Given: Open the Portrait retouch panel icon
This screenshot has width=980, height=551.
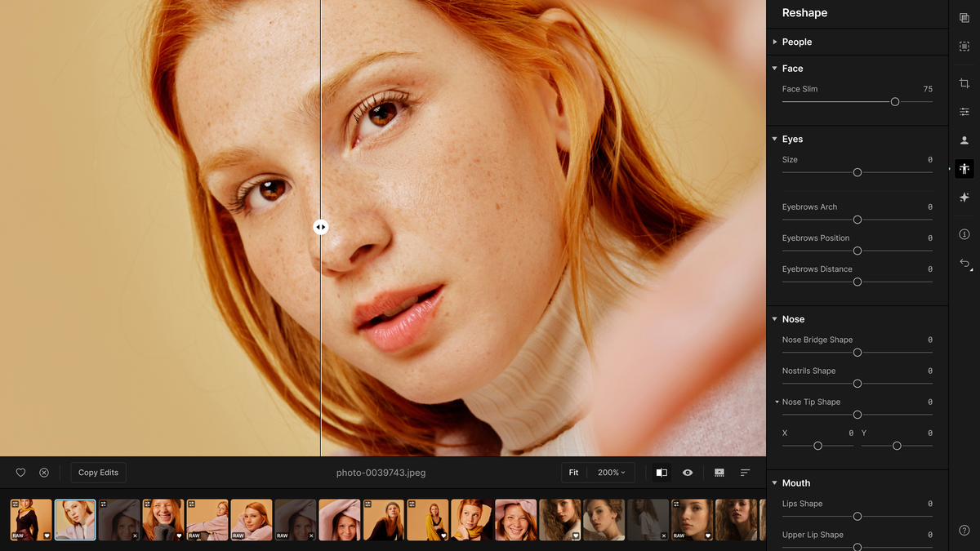Looking at the screenshot, I should [964, 140].
